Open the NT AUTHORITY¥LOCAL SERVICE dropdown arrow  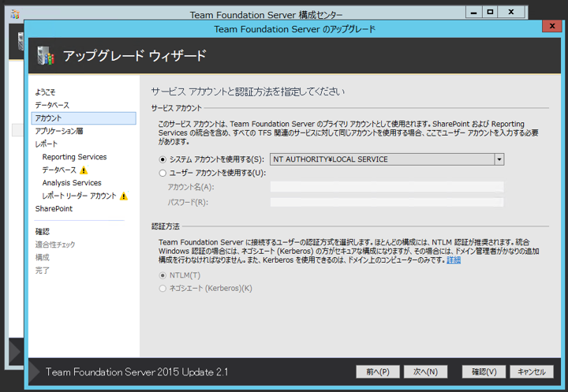(499, 159)
